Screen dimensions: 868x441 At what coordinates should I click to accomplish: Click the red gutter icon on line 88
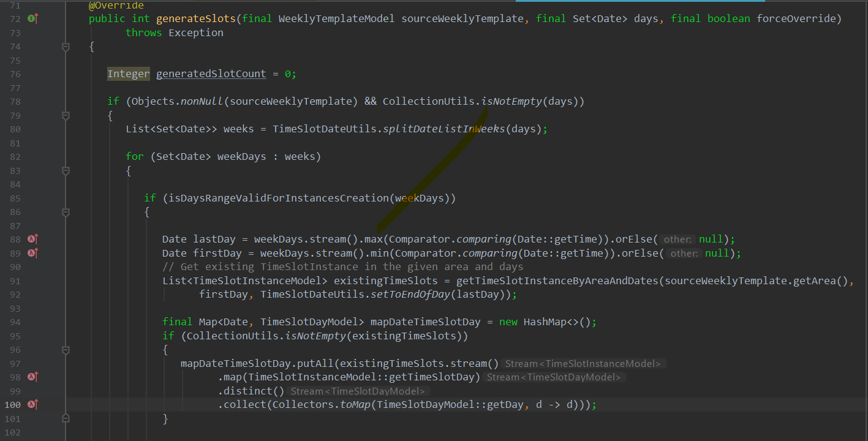pyautogui.click(x=32, y=239)
